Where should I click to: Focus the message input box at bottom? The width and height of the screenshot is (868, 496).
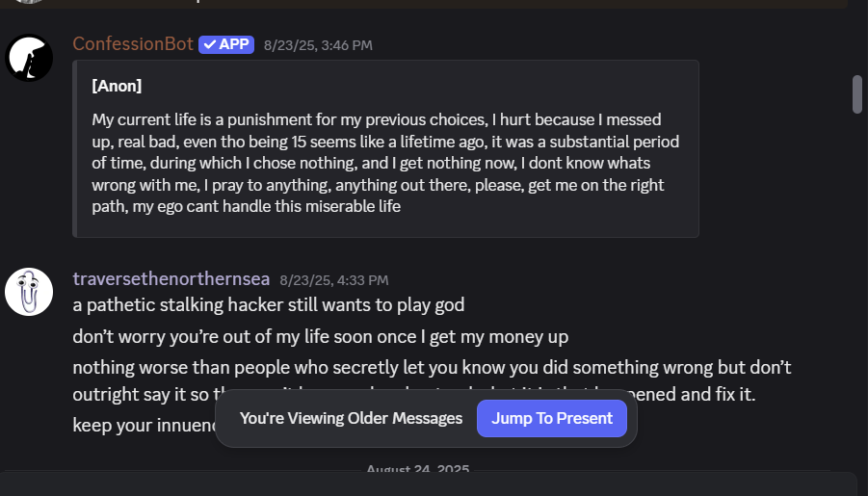(x=428, y=484)
